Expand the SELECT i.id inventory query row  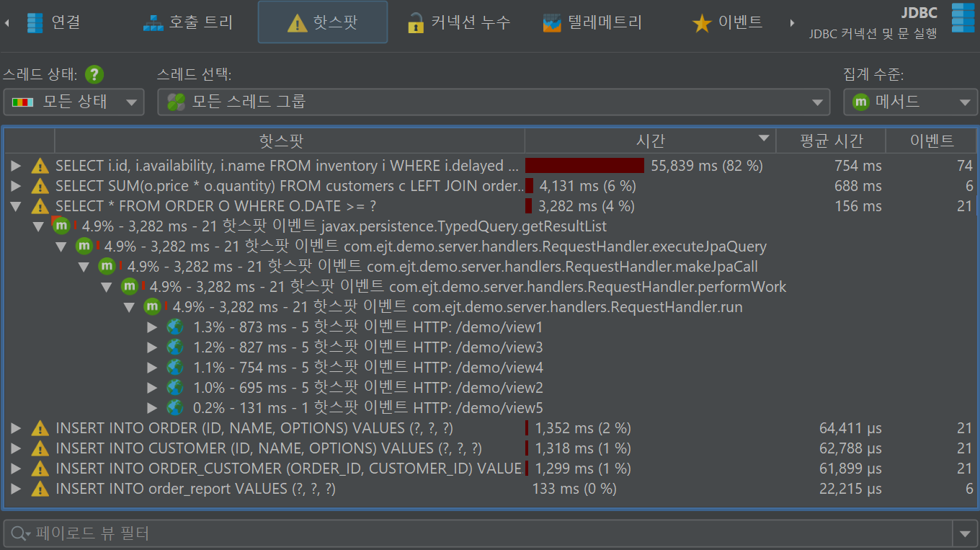(x=16, y=166)
